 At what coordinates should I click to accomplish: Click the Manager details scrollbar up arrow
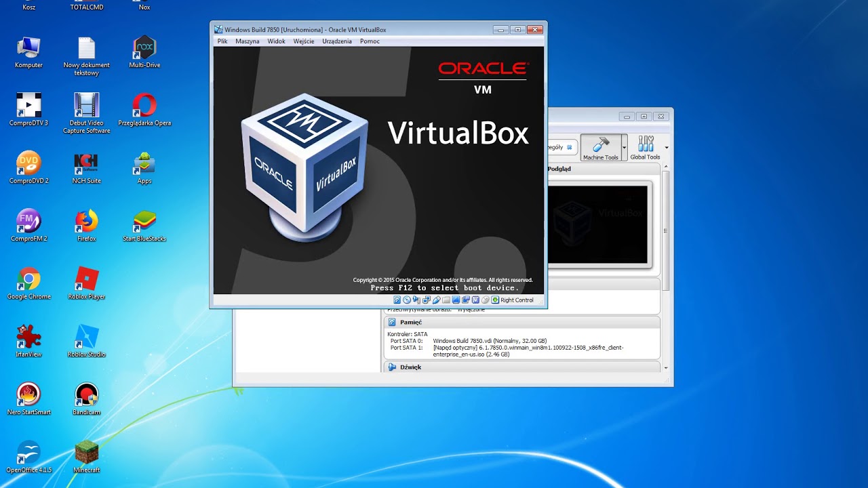[666, 167]
